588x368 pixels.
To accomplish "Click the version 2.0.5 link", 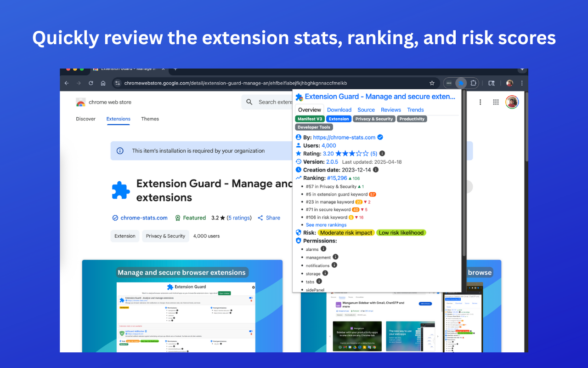I will (332, 162).
